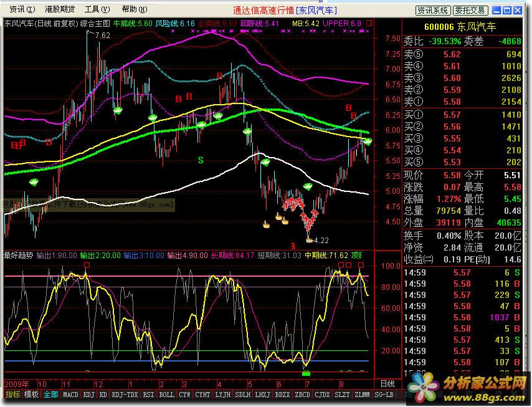Click the 资讯系统 button
Viewport: 532px width, 407px height.
point(433,11)
